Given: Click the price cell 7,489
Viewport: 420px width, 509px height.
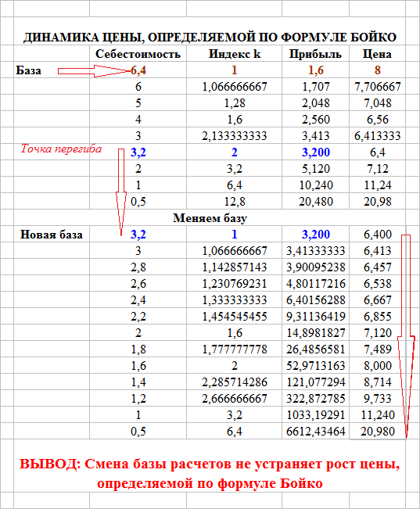Looking at the screenshot, I should click(377, 349).
